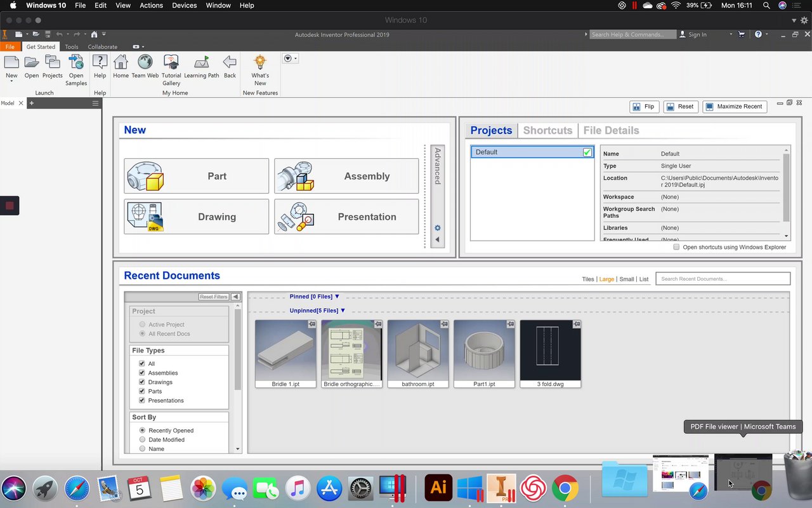
Task: Open the Tutorial Gallery icon
Action: coord(171,63)
